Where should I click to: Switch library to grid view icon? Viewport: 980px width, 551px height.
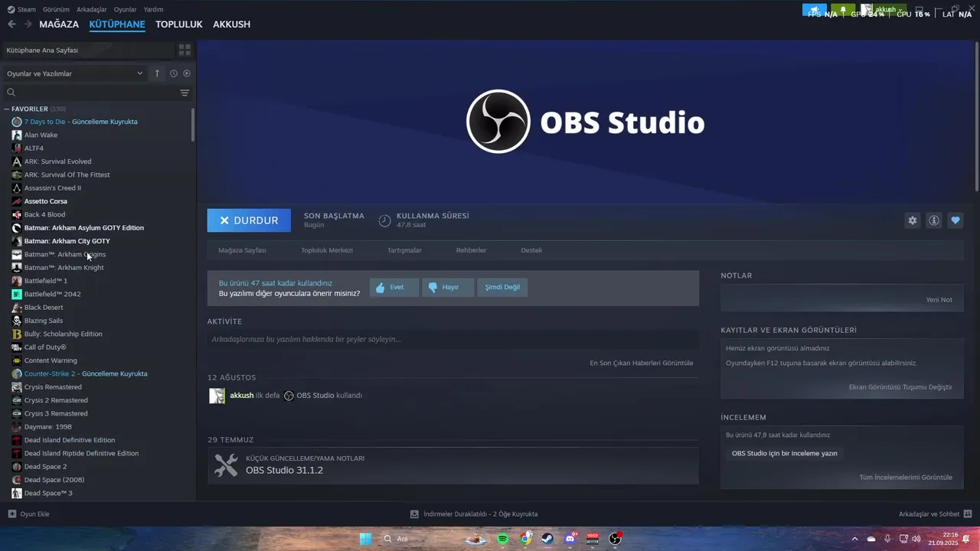[185, 50]
